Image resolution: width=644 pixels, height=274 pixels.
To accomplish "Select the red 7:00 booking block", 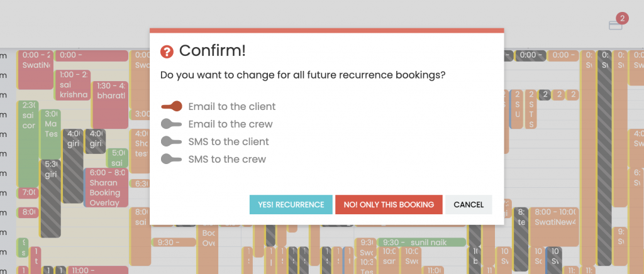I will (x=28, y=192).
